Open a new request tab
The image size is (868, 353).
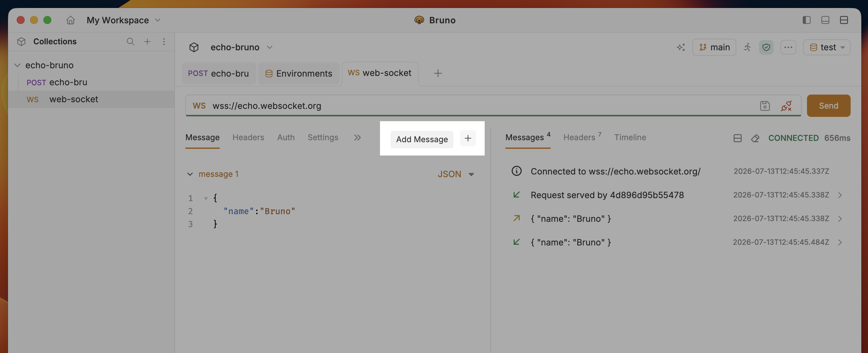(438, 73)
